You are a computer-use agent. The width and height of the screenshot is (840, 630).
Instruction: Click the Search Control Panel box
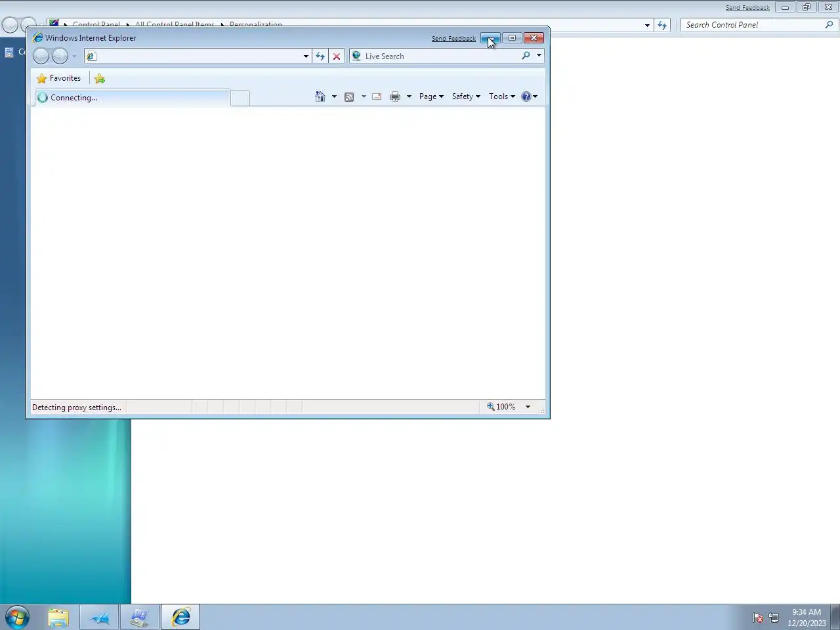tap(753, 25)
